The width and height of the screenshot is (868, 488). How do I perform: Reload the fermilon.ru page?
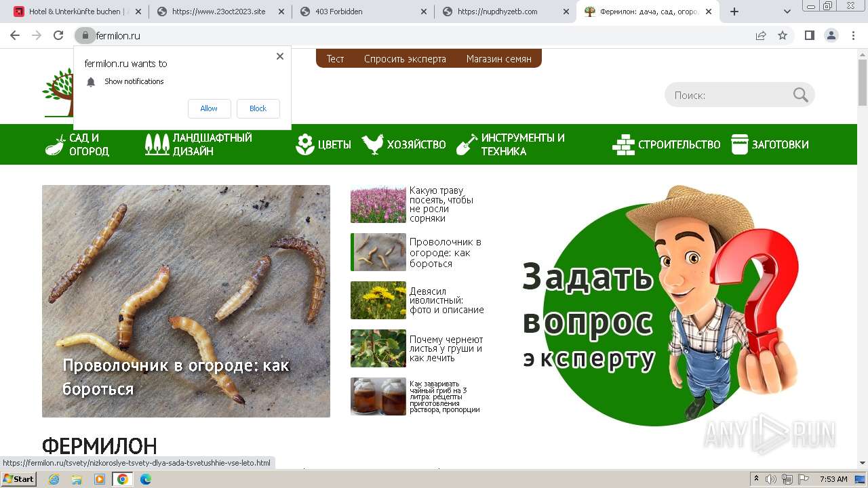coord(58,35)
